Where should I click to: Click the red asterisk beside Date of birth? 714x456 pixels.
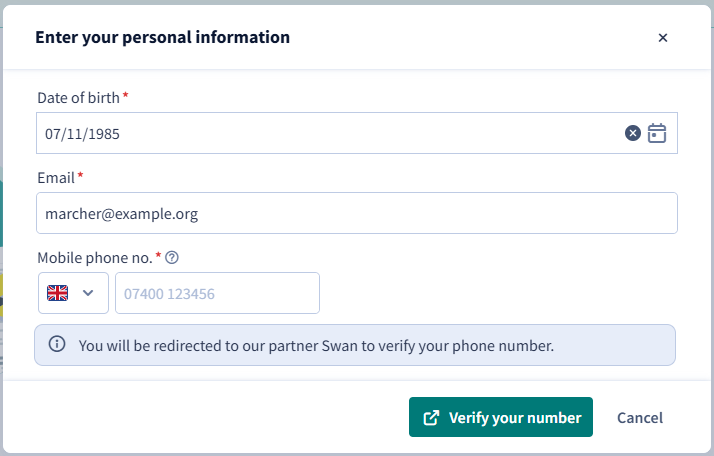(125, 95)
